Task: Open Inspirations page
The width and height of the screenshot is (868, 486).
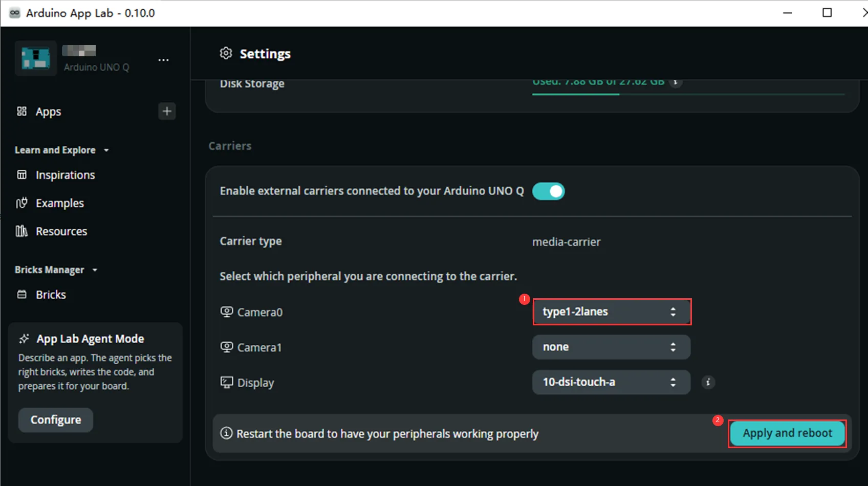Action: (x=65, y=175)
